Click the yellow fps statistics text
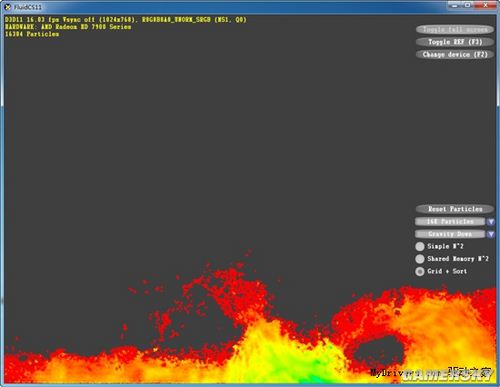The width and height of the screenshot is (500, 387). pyautogui.click(x=126, y=20)
